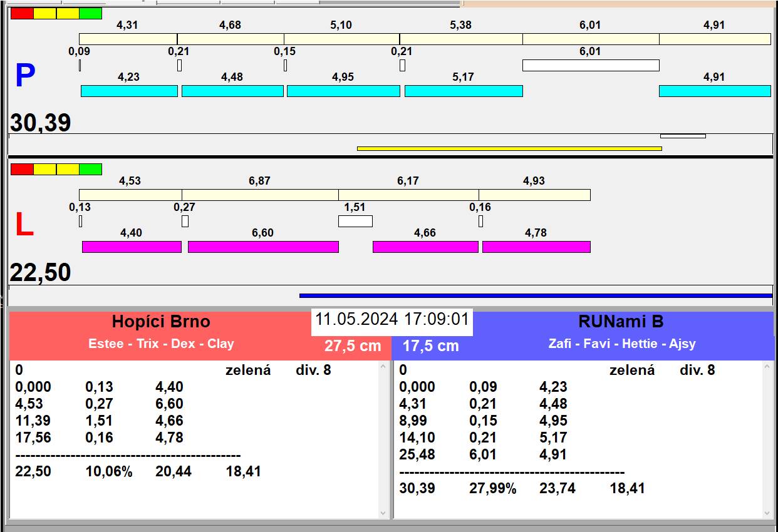
Task: Select the magenta 4,66 run bar
Action: click(425, 247)
